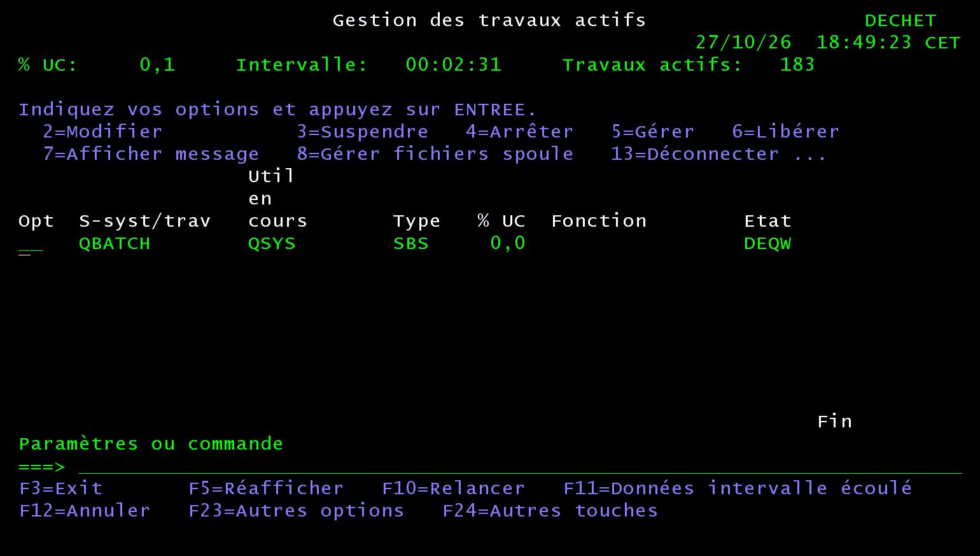Click the SBS type value

pyautogui.click(x=411, y=244)
